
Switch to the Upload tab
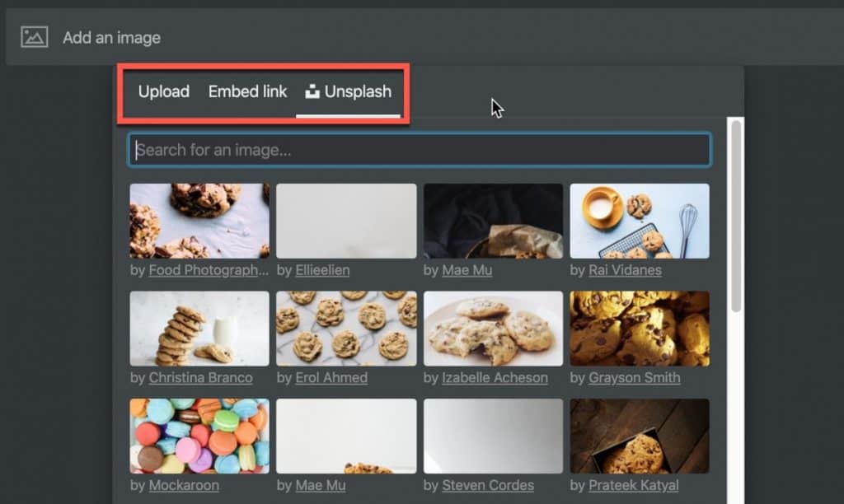(x=164, y=91)
